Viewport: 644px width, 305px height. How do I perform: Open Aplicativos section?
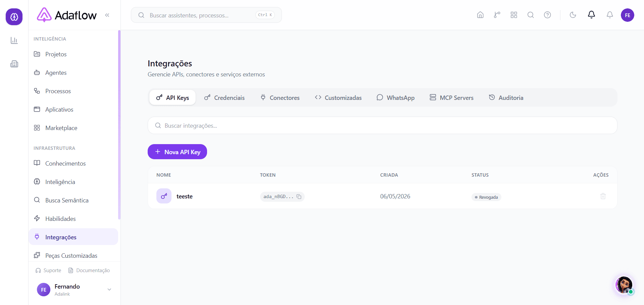73,110
